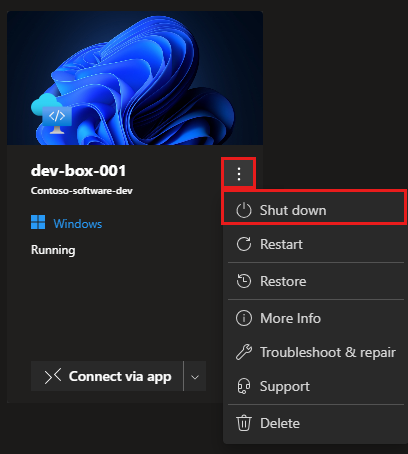The height and width of the screenshot is (454, 408).
Task: Click the Windows logo icon
Action: 38,222
